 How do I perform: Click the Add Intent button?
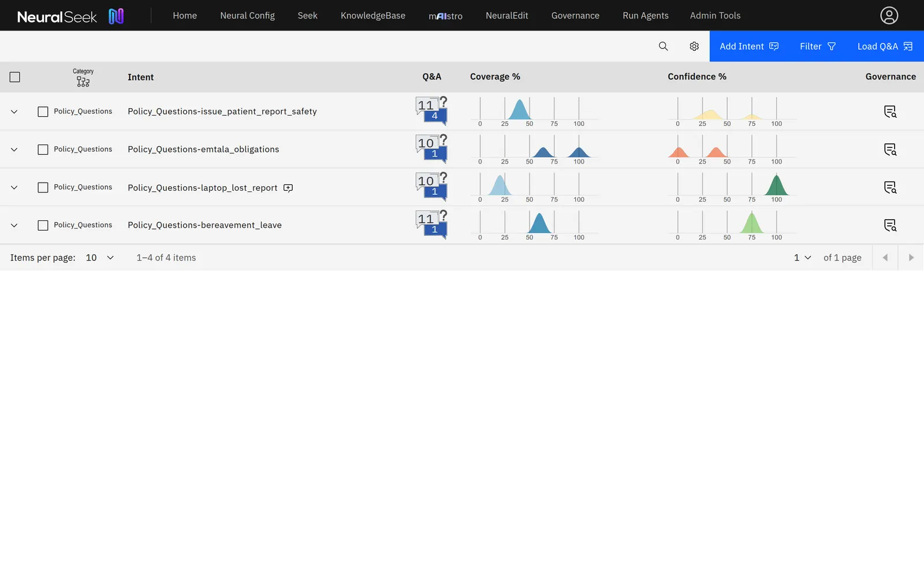[749, 46]
